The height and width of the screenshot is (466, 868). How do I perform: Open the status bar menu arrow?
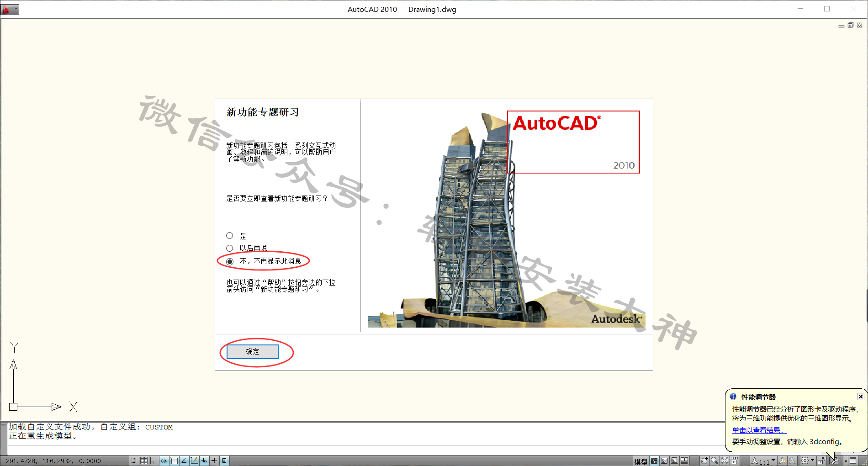(x=846, y=461)
